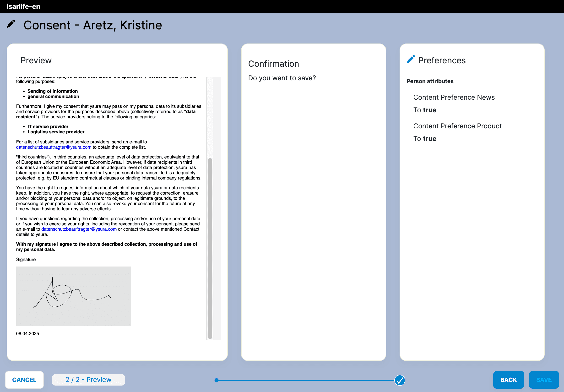Click the 08.04.2025 date below the signature

(27, 333)
